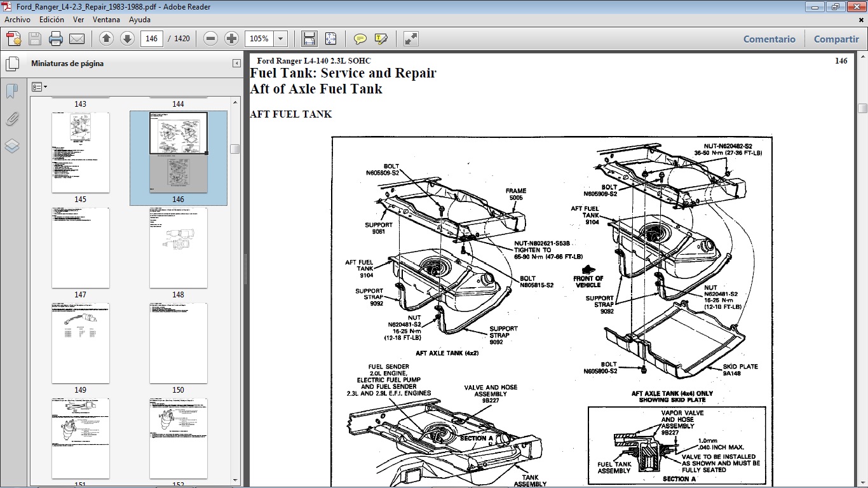The height and width of the screenshot is (488, 868).
Task: Open the Archivo menu
Action: pos(18,20)
